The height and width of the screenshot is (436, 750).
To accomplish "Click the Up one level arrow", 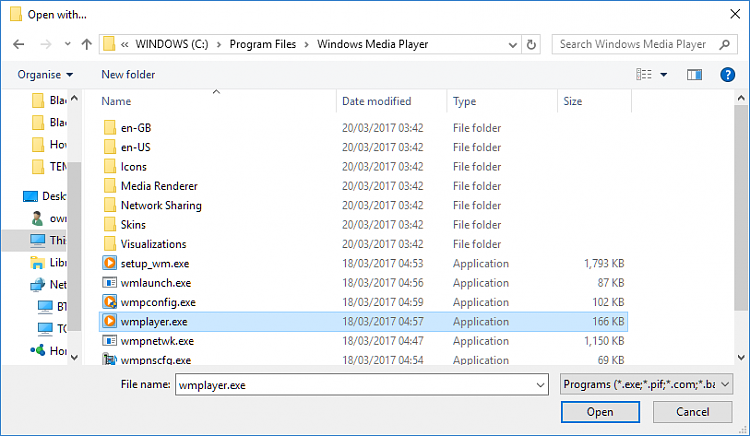I will tap(87, 44).
